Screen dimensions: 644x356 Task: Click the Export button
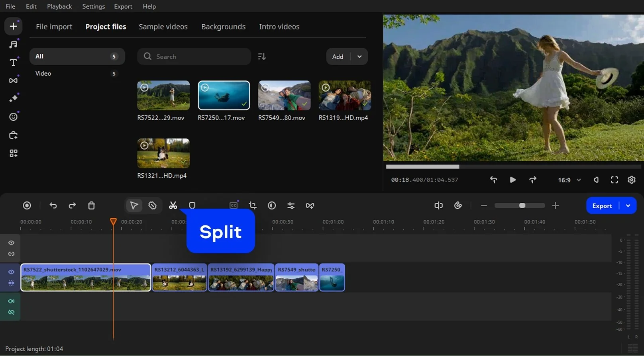[602, 206]
